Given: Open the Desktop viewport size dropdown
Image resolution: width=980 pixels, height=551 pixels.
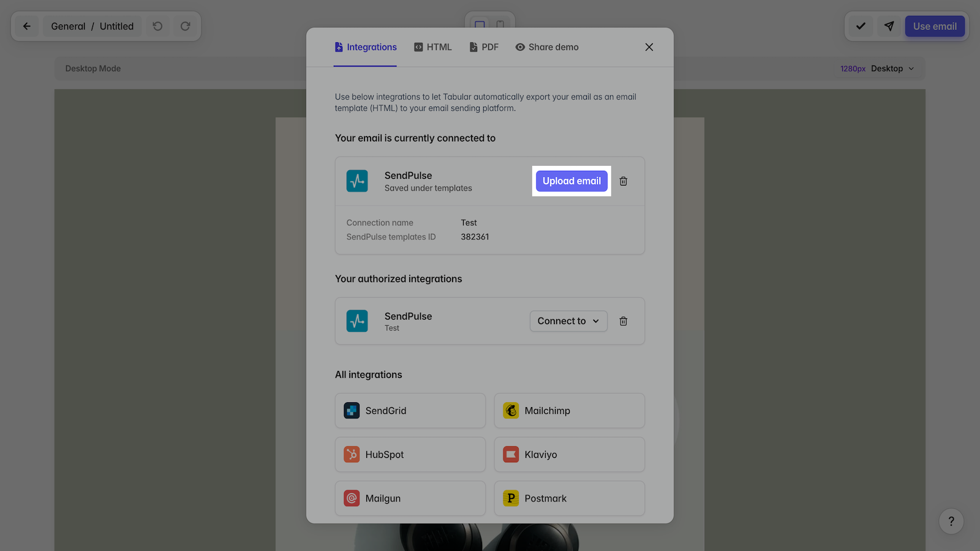Looking at the screenshot, I should pyautogui.click(x=892, y=69).
